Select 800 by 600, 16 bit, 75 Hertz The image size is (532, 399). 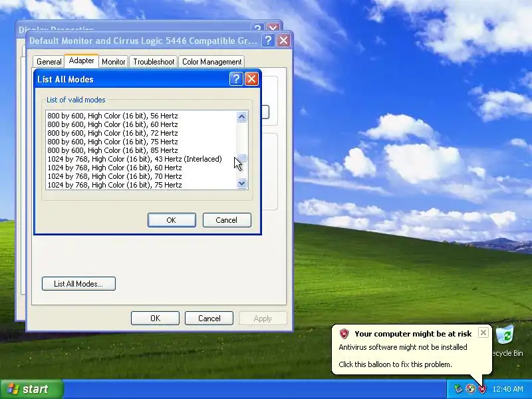pyautogui.click(x=141, y=142)
